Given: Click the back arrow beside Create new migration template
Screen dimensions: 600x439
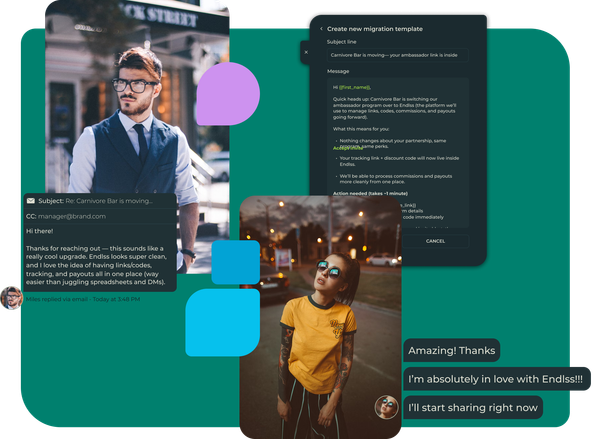Looking at the screenshot, I should pyautogui.click(x=321, y=29).
